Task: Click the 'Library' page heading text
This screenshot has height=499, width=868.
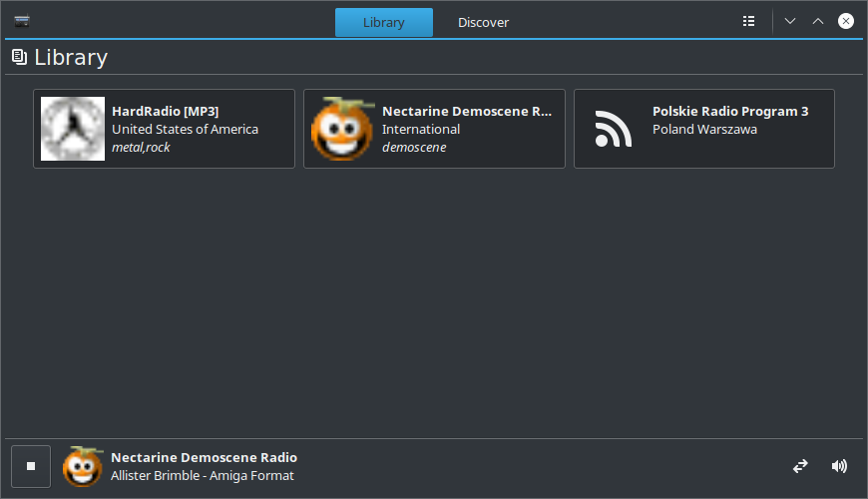Action: (71, 58)
